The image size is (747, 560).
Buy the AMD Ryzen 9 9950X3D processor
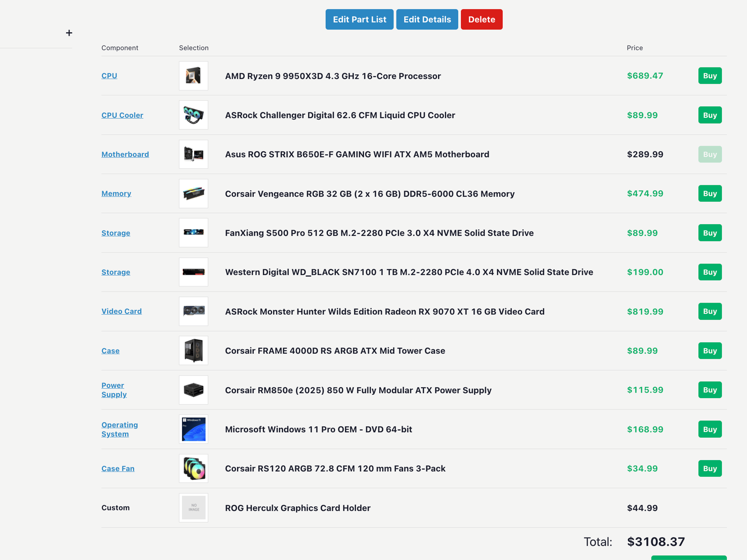point(710,76)
